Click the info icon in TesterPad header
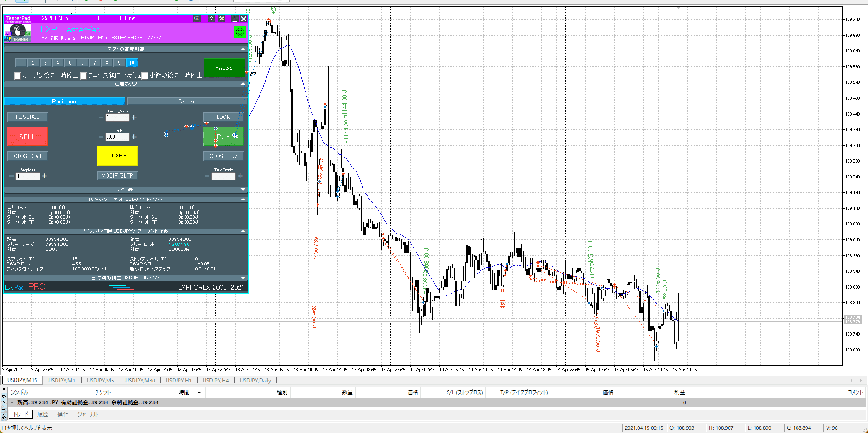Image resolution: width=868 pixels, height=433 pixels. 197,19
